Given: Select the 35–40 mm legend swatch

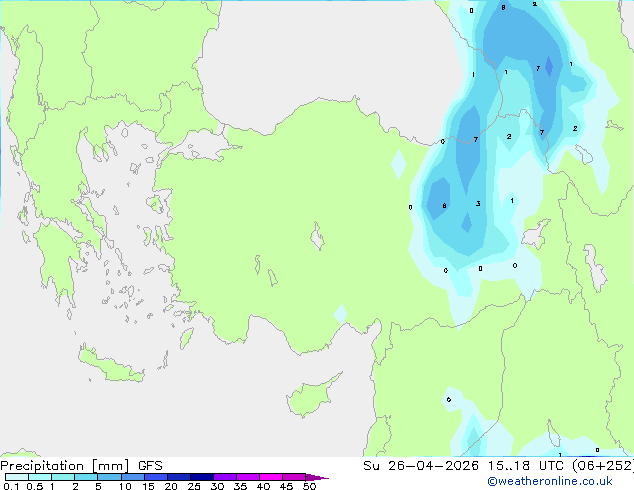Looking at the screenshot, I should tap(248, 477).
